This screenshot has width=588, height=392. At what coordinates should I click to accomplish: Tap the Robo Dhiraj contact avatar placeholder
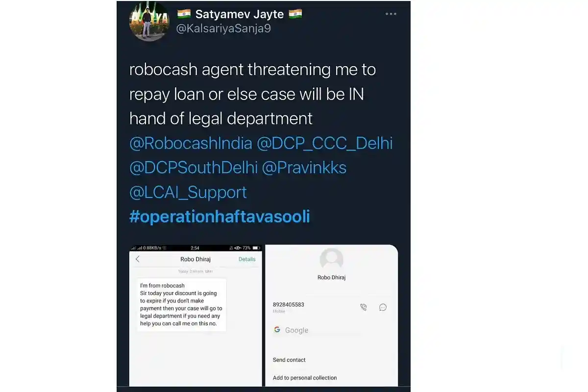[331, 259]
